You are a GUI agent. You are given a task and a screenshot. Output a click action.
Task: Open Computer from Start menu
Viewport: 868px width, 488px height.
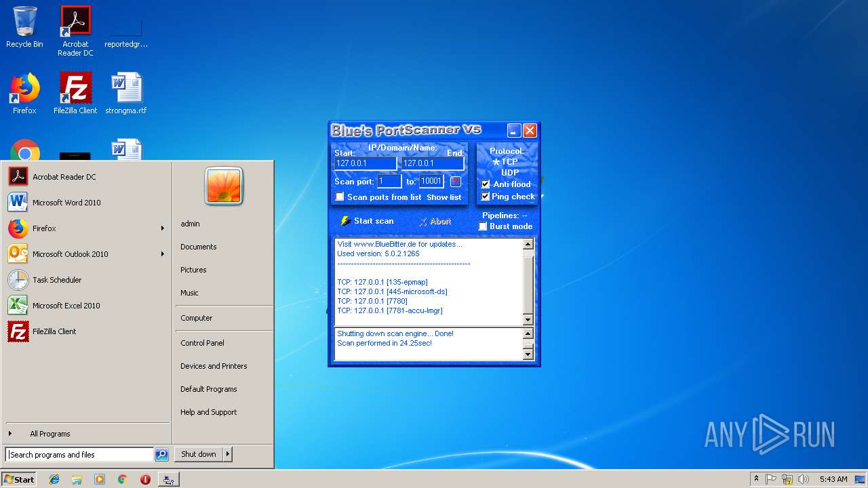pos(197,318)
